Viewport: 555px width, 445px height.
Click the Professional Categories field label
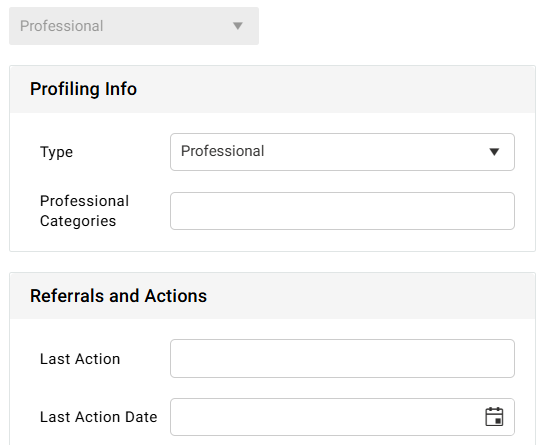[x=84, y=211]
